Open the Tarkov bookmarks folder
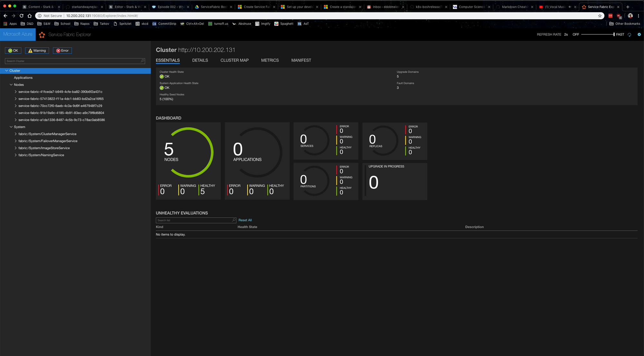 click(101, 24)
